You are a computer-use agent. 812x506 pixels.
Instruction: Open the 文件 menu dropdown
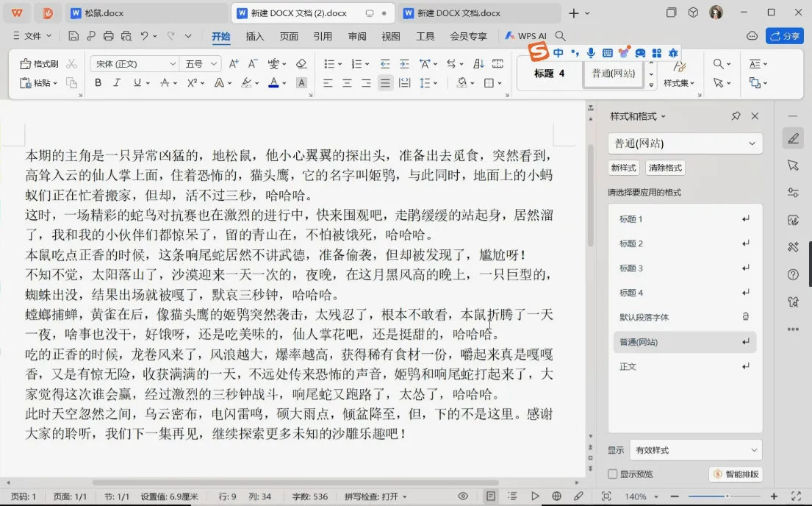[32, 36]
